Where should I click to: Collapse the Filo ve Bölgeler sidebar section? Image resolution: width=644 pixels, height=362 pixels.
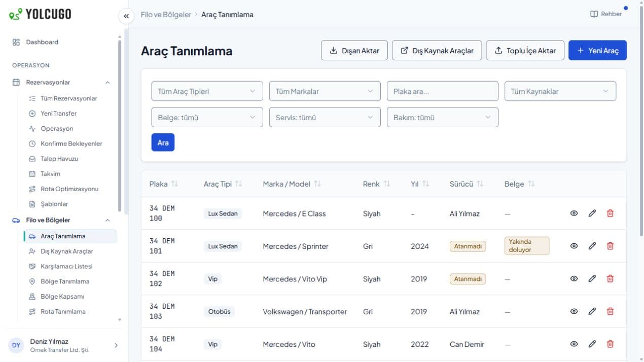(61, 220)
